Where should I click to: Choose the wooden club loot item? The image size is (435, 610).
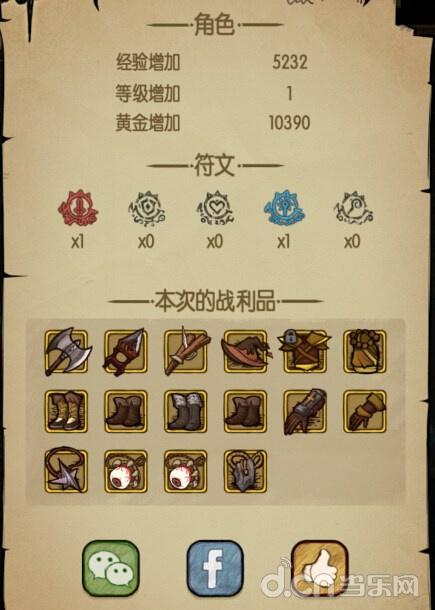click(x=187, y=351)
